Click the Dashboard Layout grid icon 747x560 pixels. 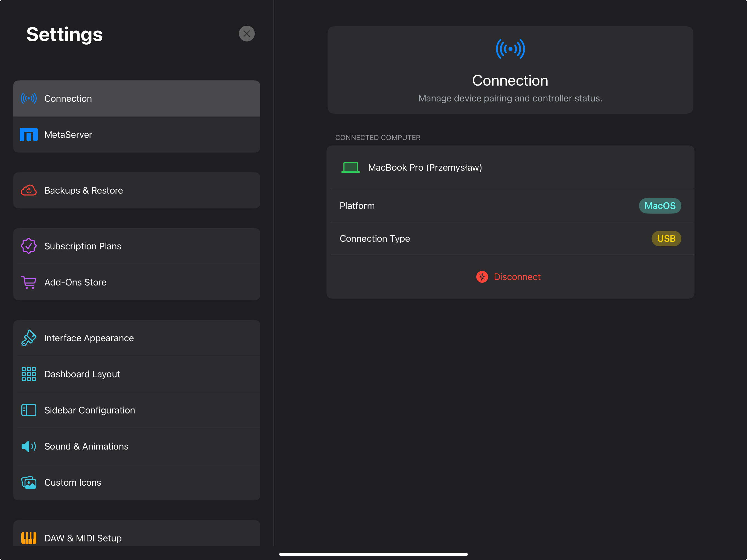(x=29, y=374)
